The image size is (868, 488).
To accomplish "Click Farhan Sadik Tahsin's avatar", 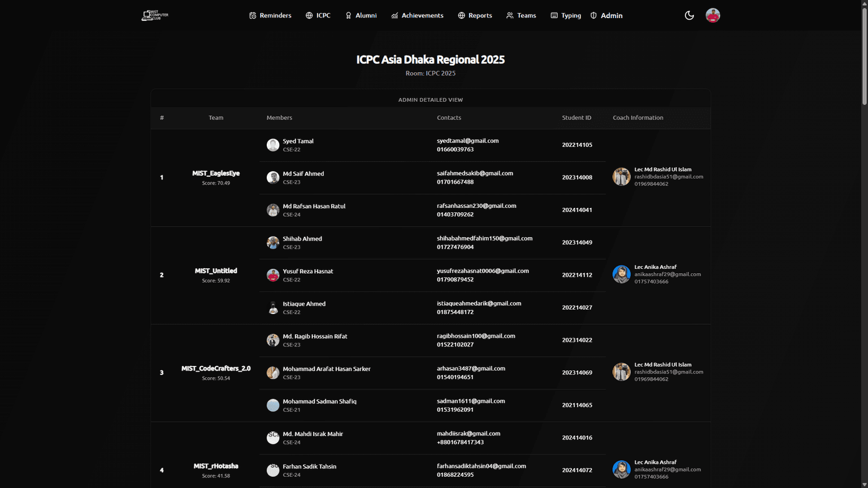I will pyautogui.click(x=273, y=470).
